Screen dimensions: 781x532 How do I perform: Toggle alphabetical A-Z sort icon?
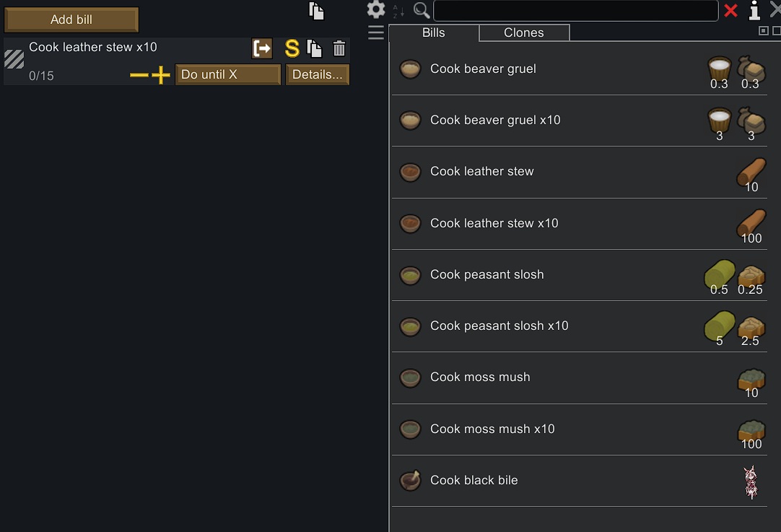click(x=398, y=11)
